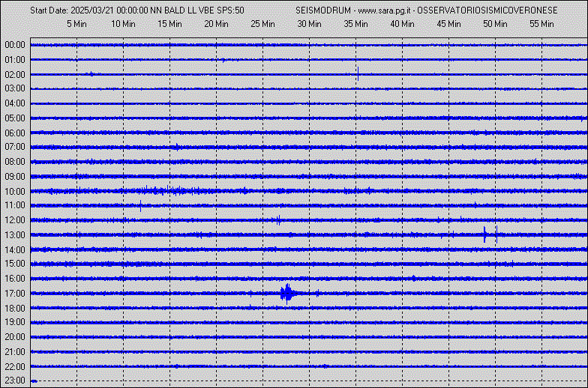Image resolution: width=588 pixels, height=388 pixels.
Task: Click the 11:00 hour row label
Action: (15, 205)
